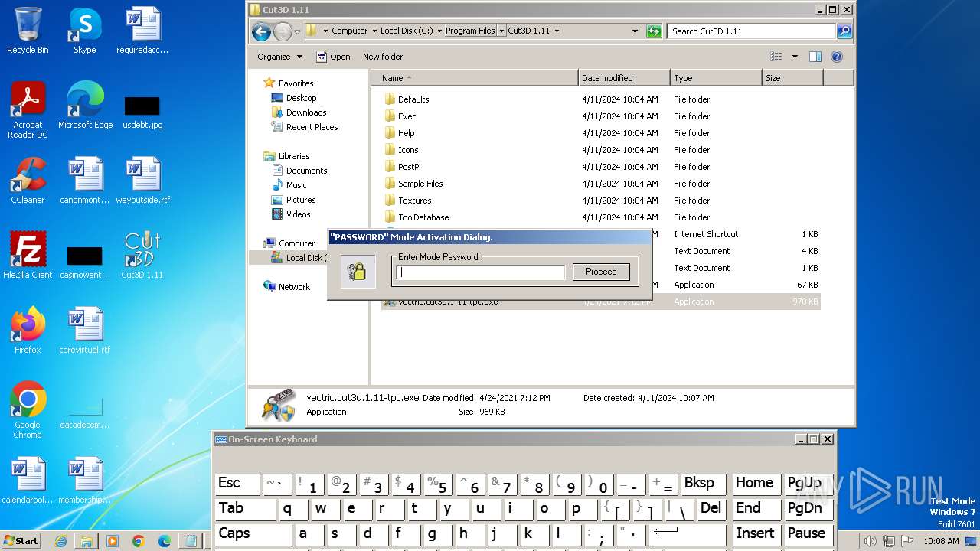
Task: Open the recent pages dropdown arrow
Action: pos(297,31)
